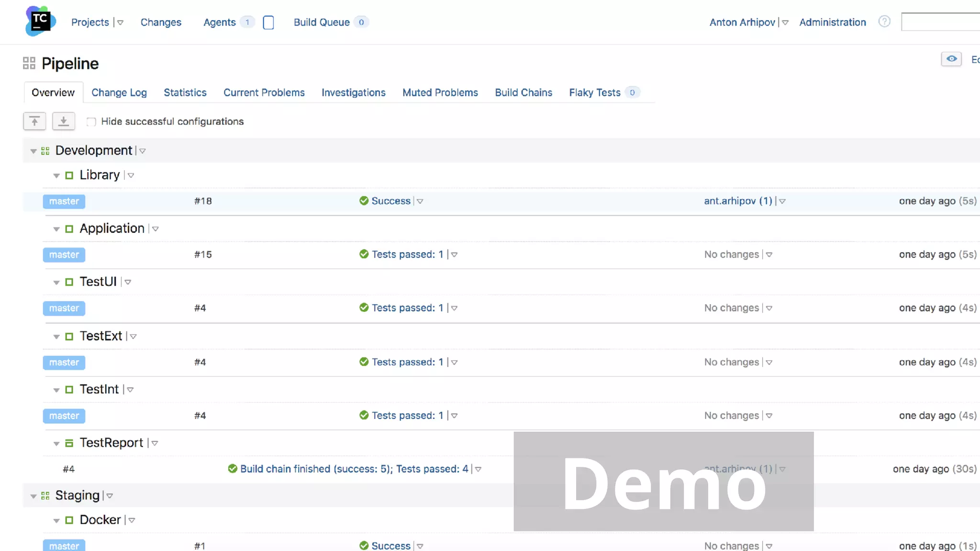
Task: Switch to the Build Chains tab
Action: (x=523, y=93)
